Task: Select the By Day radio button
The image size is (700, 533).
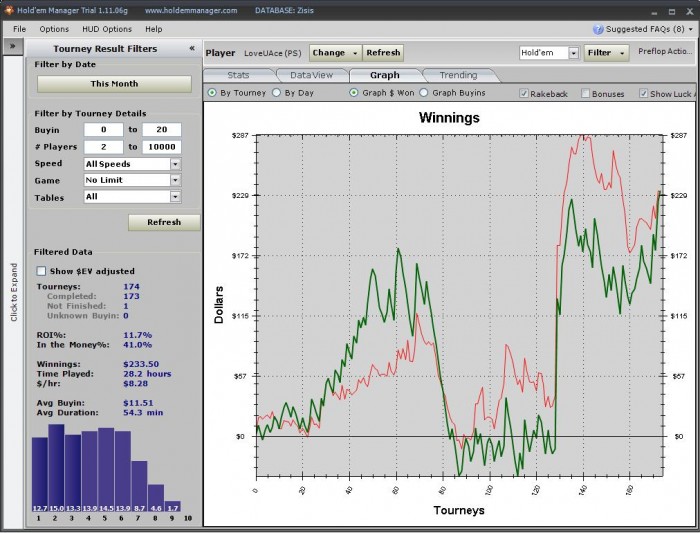Action: 276,93
